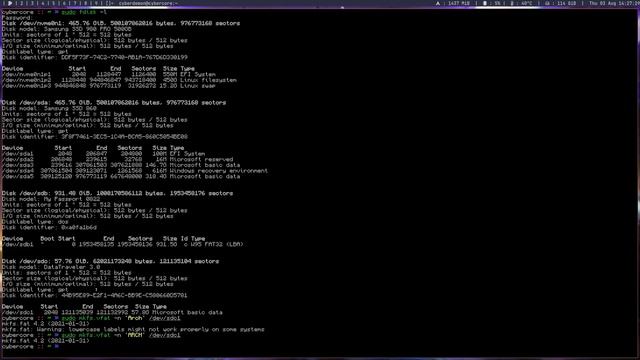640x360 pixels.
Task: Switch to workspace tag 6
Action: point(64,3)
